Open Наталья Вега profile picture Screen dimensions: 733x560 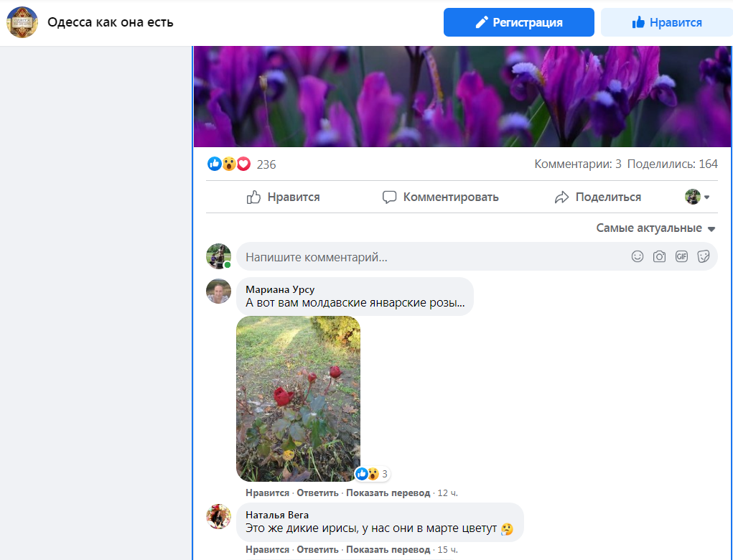pos(218,516)
